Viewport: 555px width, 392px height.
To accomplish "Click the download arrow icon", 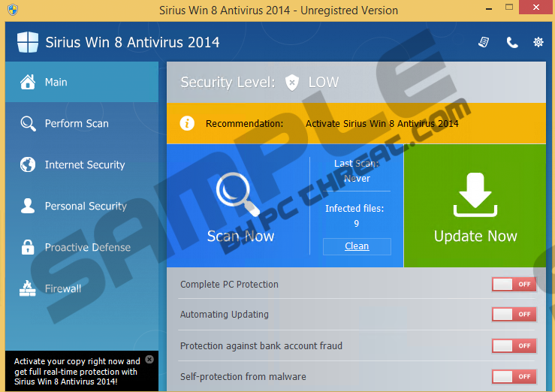I will [x=475, y=194].
